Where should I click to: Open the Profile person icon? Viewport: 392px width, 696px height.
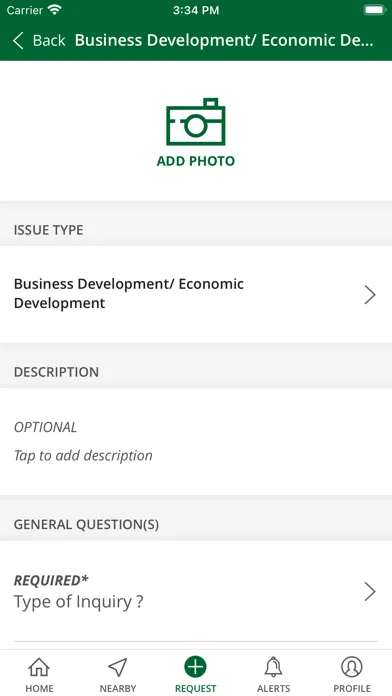352,667
